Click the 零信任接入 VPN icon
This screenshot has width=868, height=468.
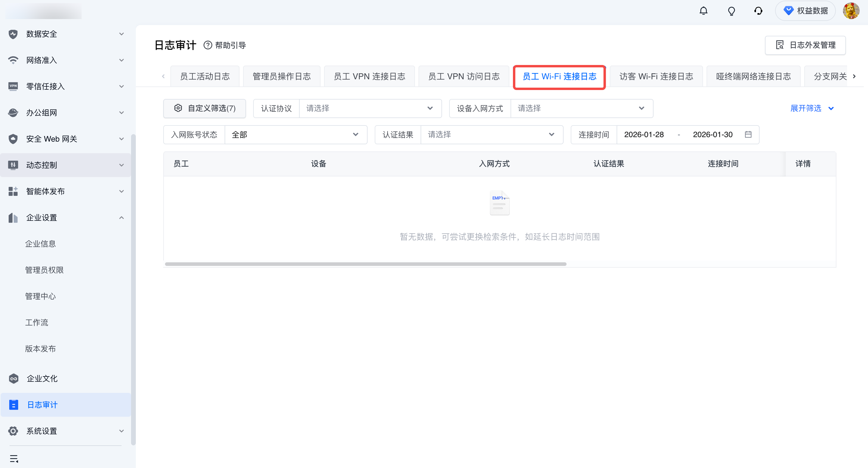pyautogui.click(x=13, y=86)
